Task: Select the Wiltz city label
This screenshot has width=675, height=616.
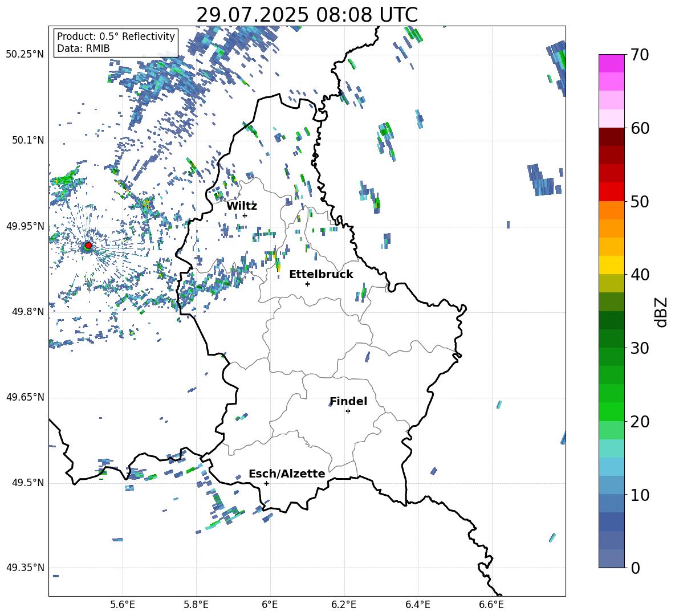Action: pyautogui.click(x=242, y=206)
